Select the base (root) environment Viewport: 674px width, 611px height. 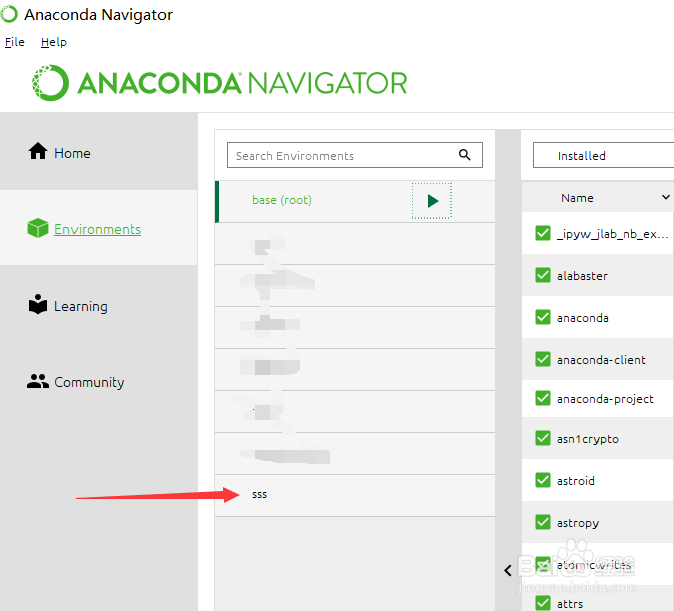click(355, 201)
